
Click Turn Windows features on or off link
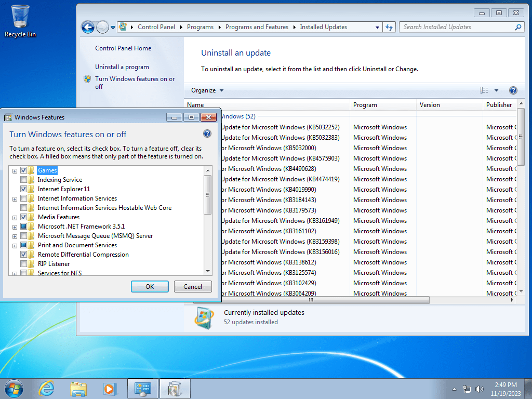coord(135,83)
